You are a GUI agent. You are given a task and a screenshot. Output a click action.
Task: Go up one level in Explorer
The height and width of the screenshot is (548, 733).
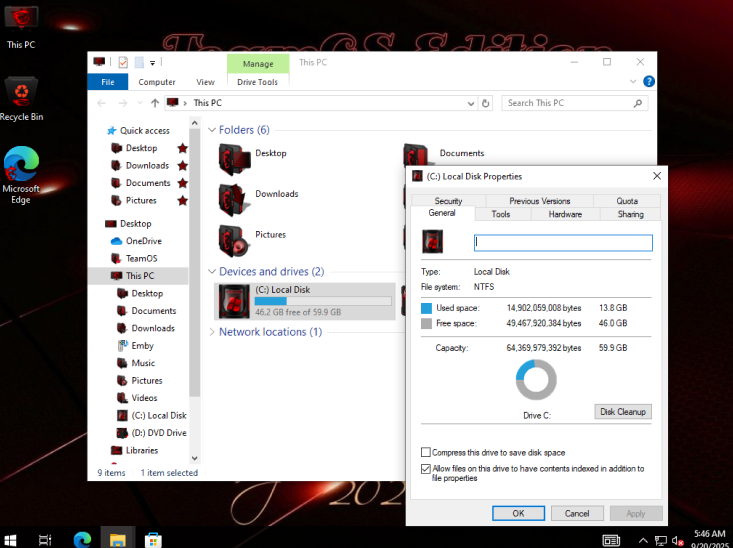(x=155, y=103)
